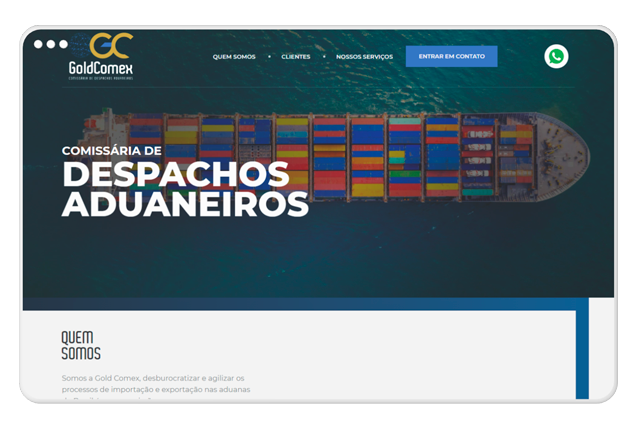Click the first white window dot
Image resolution: width=637 pixels, height=428 pixels.
pos(39,44)
